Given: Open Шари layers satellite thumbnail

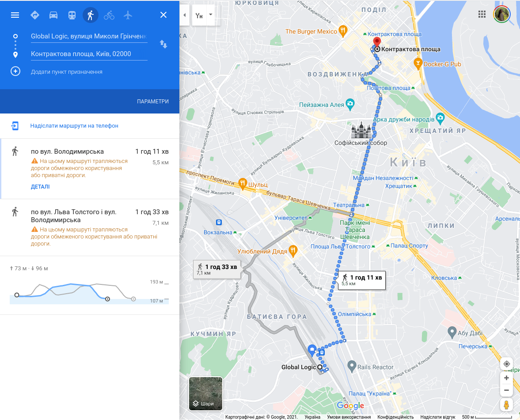Looking at the screenshot, I should [x=205, y=394].
